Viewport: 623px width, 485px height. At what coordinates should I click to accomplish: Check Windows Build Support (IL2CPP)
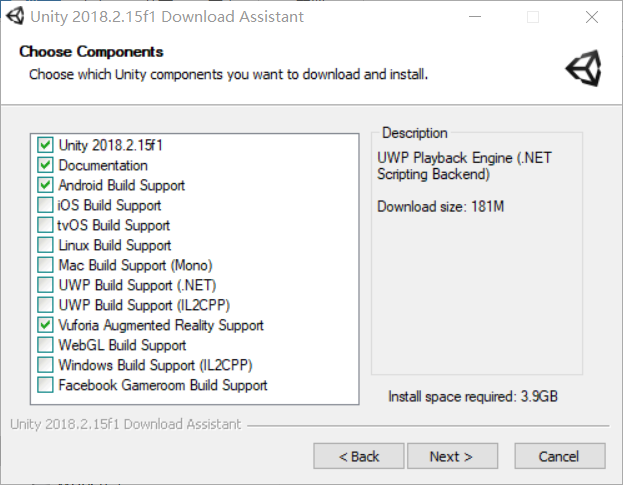pyautogui.click(x=45, y=365)
